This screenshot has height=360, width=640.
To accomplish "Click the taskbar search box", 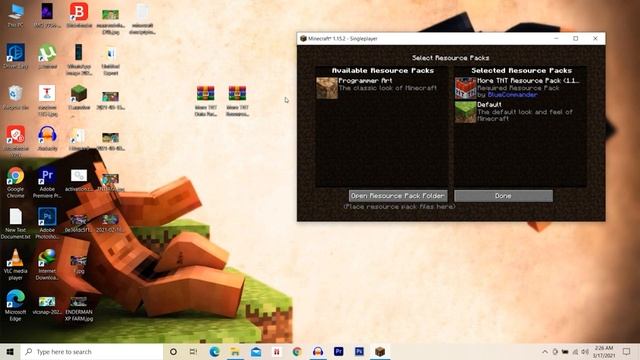I will [92, 351].
